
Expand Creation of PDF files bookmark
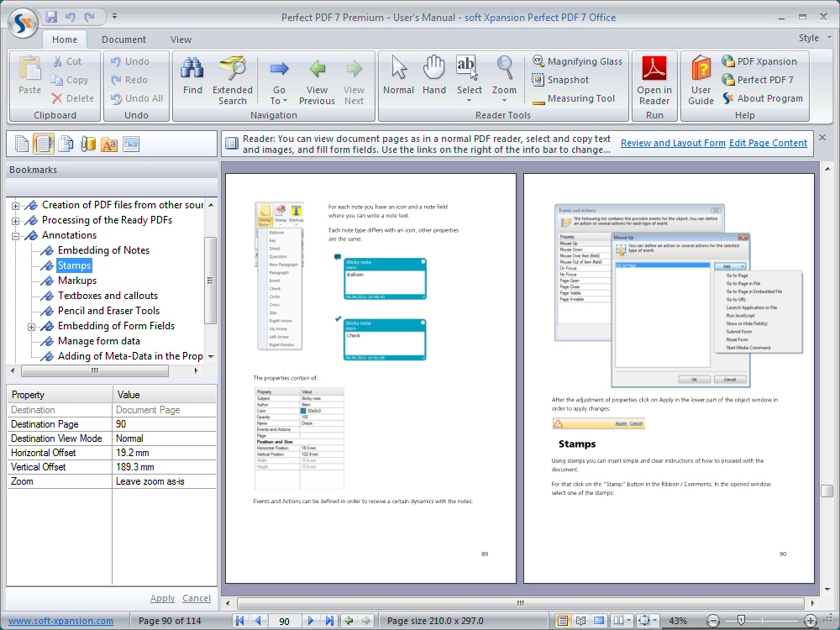tap(15, 206)
